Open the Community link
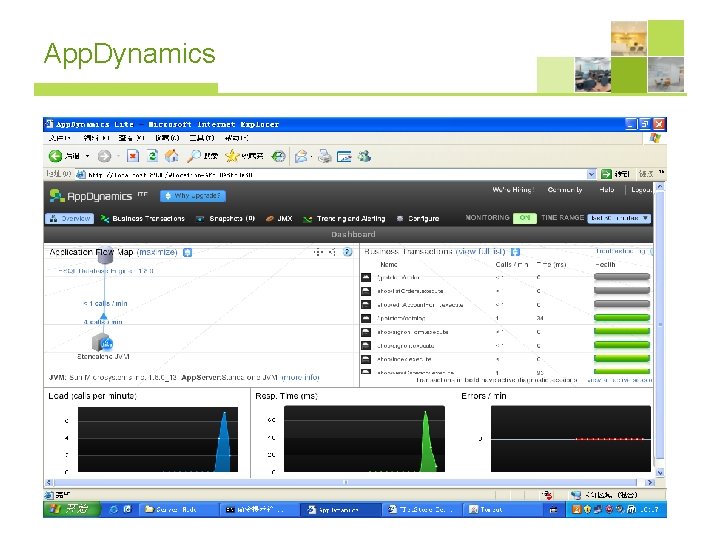The width and height of the screenshot is (720, 540). pyautogui.click(x=565, y=190)
